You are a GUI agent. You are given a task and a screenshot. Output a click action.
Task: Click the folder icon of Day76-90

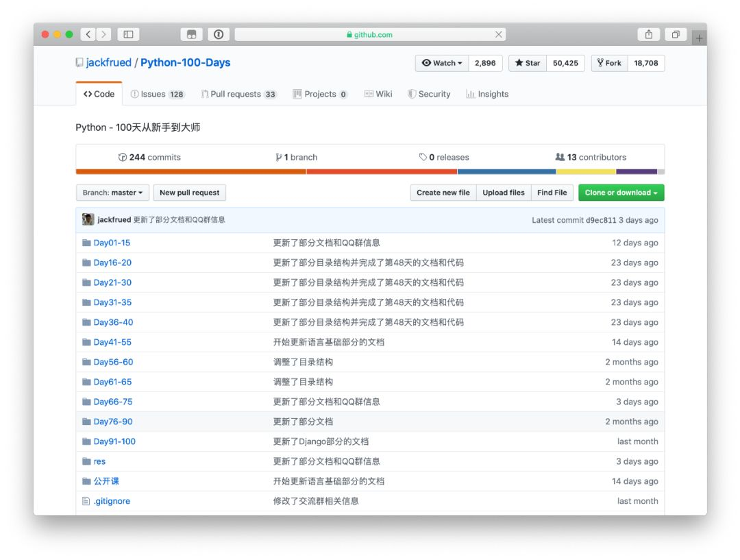[86, 421]
